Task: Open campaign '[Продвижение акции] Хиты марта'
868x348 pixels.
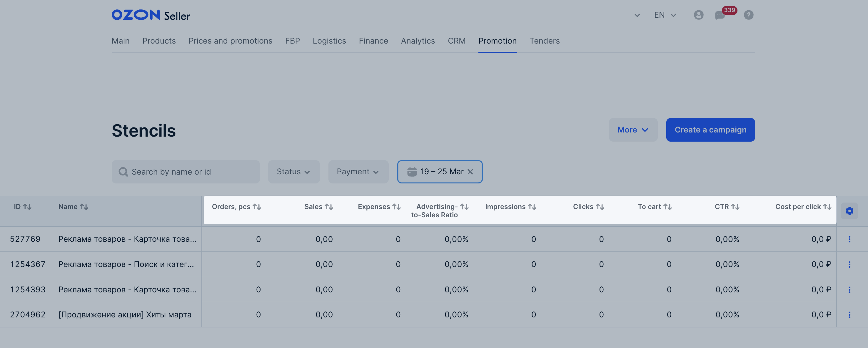Action: coord(125,315)
